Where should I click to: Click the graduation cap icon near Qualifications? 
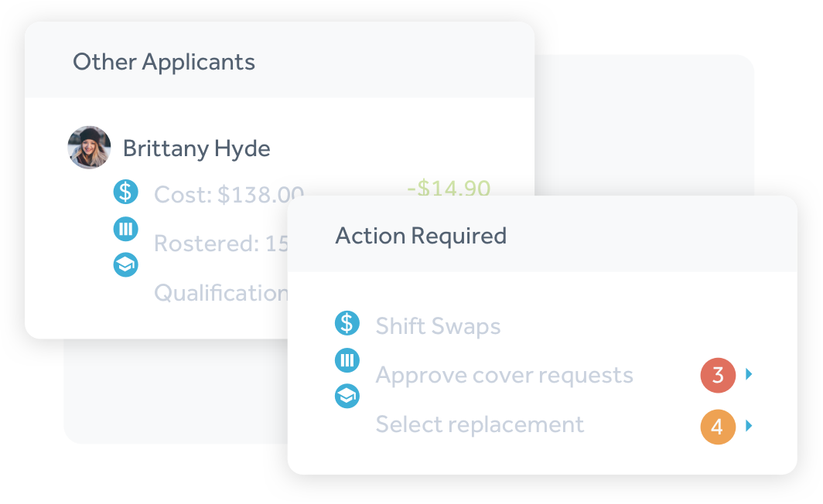[x=126, y=265]
